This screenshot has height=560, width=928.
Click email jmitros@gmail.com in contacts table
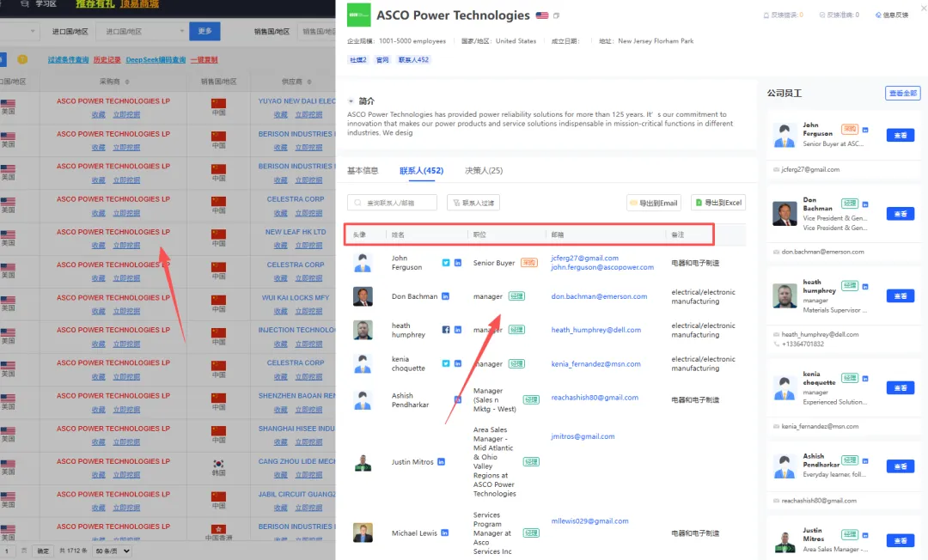(583, 436)
